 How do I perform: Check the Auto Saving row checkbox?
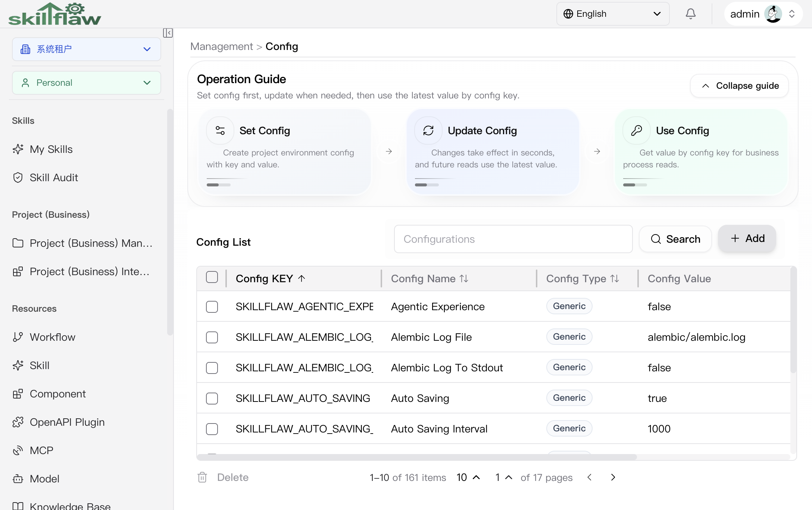(212, 399)
